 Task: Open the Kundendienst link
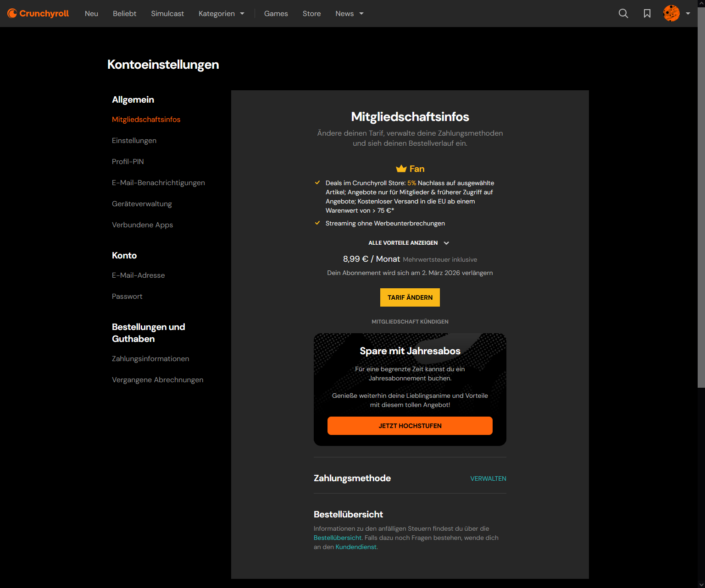click(355, 547)
